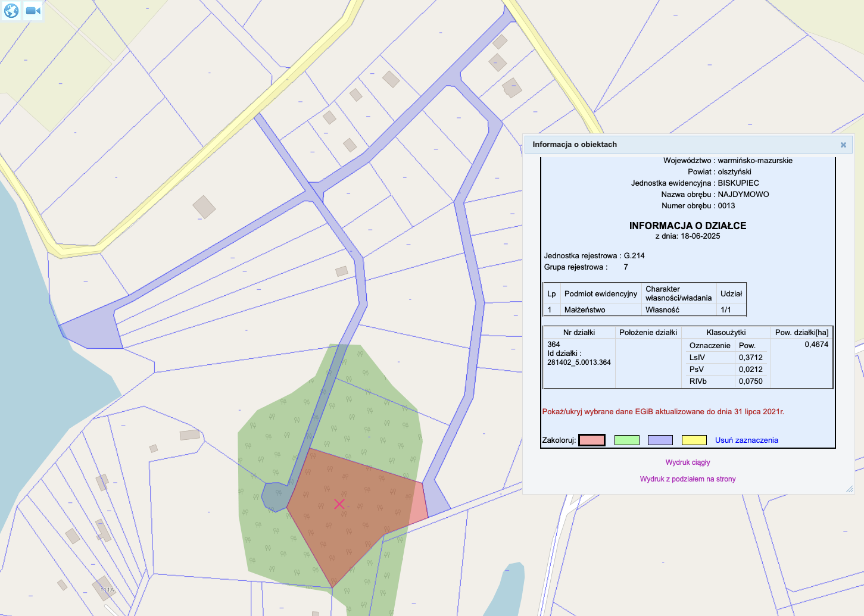864x616 pixels.
Task: Click the area value 0,0750
Action: click(x=750, y=382)
